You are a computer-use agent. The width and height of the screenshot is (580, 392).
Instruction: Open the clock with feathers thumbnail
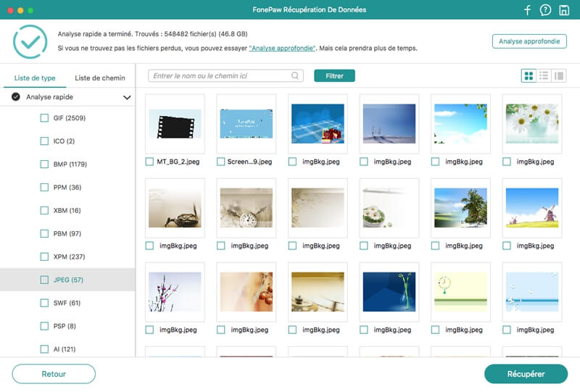pyautogui.click(x=246, y=208)
